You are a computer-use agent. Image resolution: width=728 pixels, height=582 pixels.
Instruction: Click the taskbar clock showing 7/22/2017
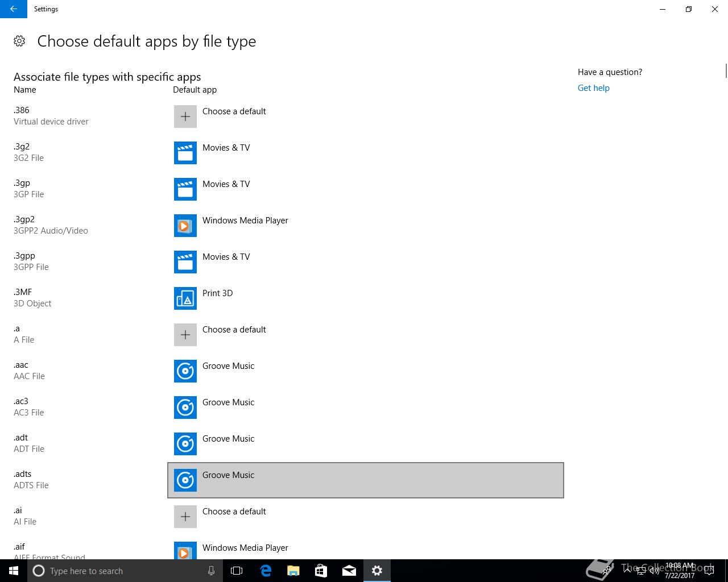tap(680, 571)
